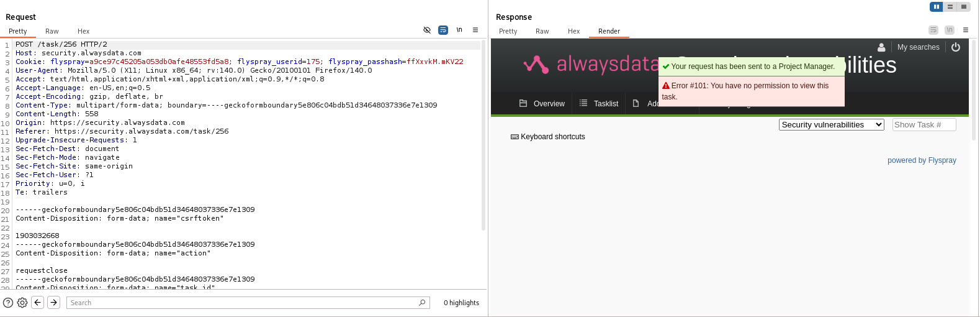Open the Tasklist link in navigation
This screenshot has height=317, width=980.
pyautogui.click(x=599, y=104)
